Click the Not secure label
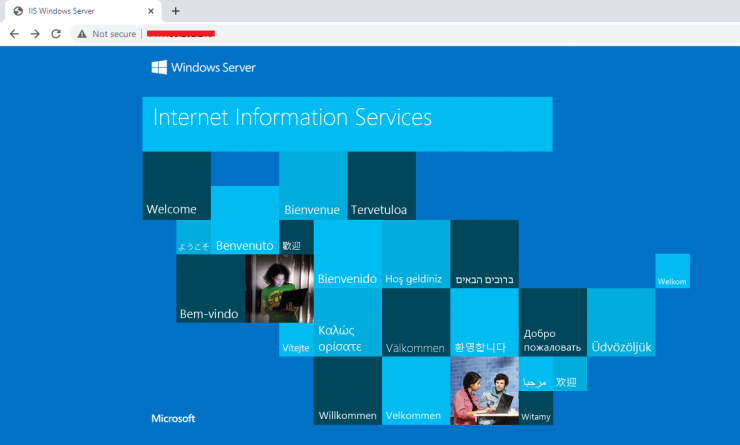 pyautogui.click(x=114, y=34)
